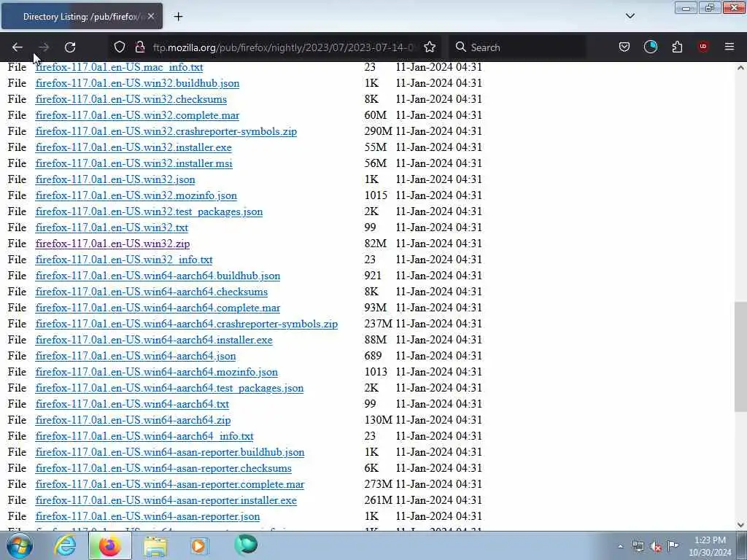
Task: Open the win32.txt file link
Action: pos(112,227)
